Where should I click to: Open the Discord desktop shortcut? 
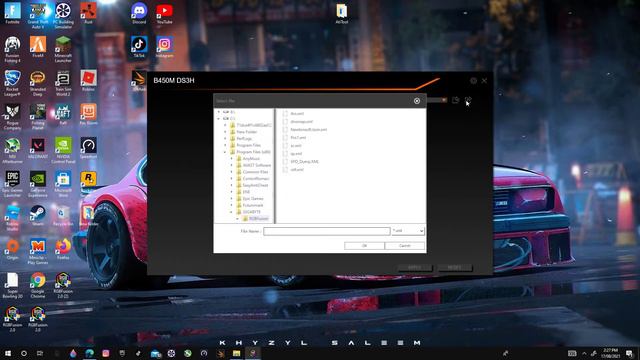139,13
